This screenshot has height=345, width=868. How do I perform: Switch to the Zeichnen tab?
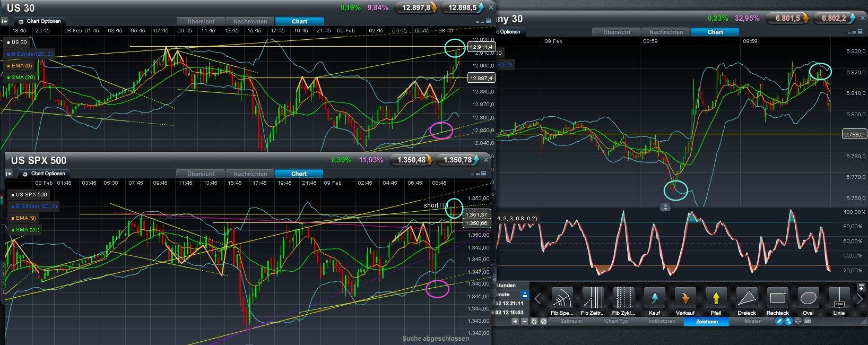(x=707, y=322)
